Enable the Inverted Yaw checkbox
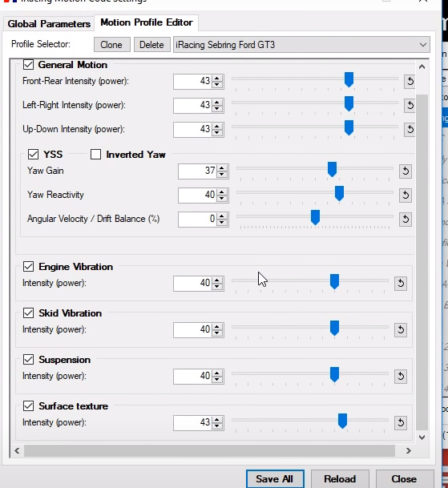This screenshot has width=448, height=488. (x=95, y=155)
